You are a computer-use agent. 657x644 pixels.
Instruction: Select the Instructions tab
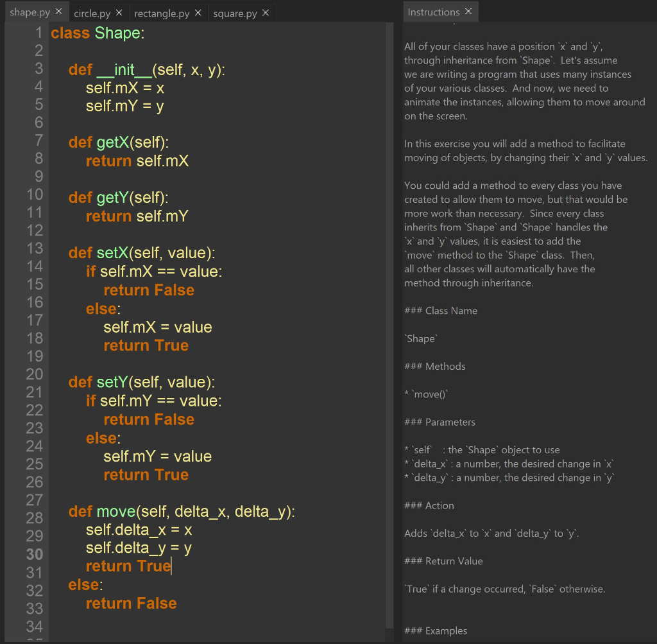click(434, 11)
